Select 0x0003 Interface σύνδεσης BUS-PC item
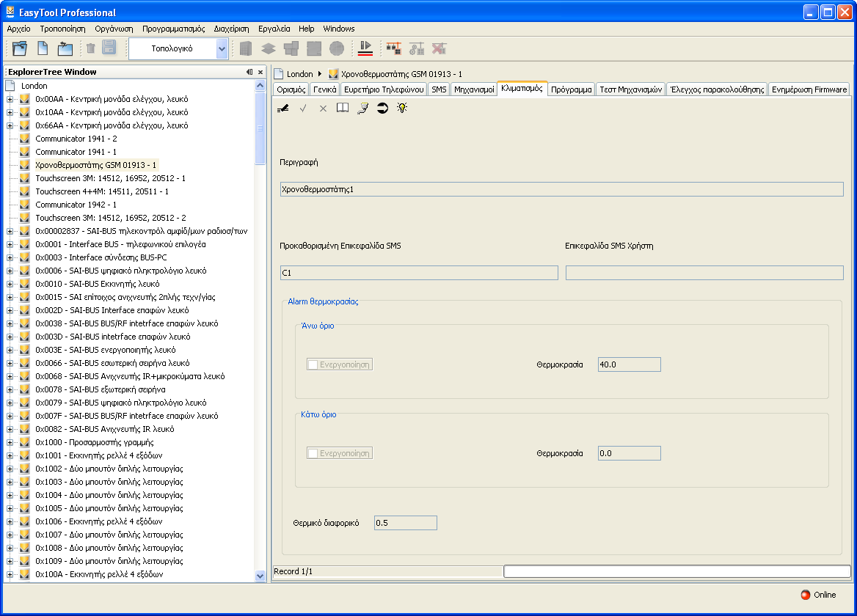This screenshot has width=857, height=616. (101, 257)
